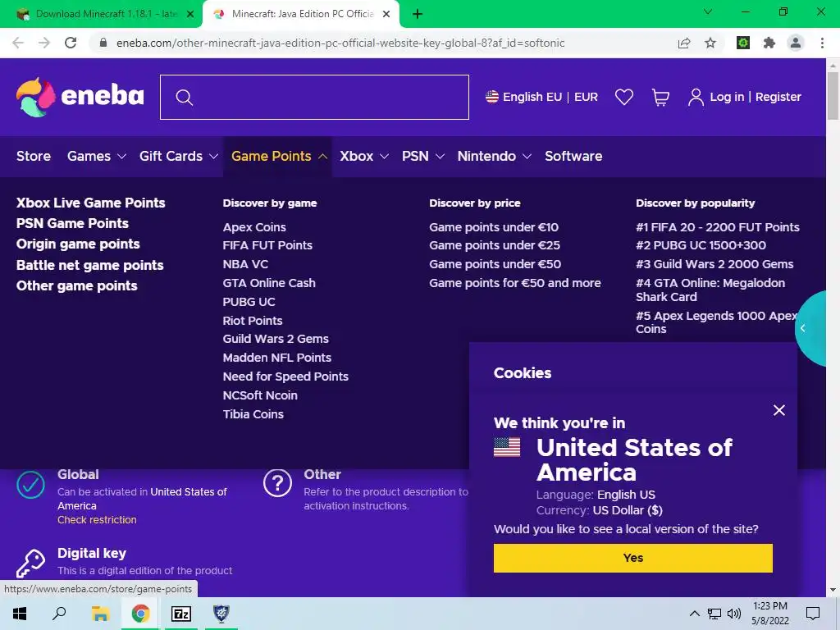Click the search magnifier icon
Screen dimensions: 840x630
coord(185,98)
